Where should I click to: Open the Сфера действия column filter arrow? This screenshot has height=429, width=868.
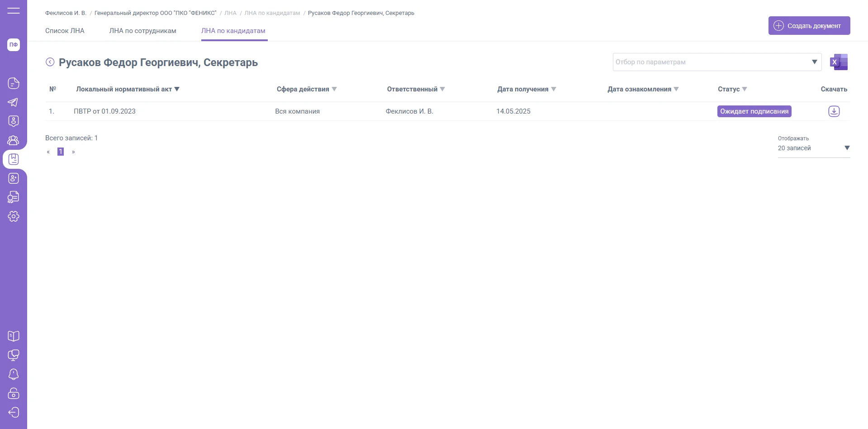tap(334, 89)
